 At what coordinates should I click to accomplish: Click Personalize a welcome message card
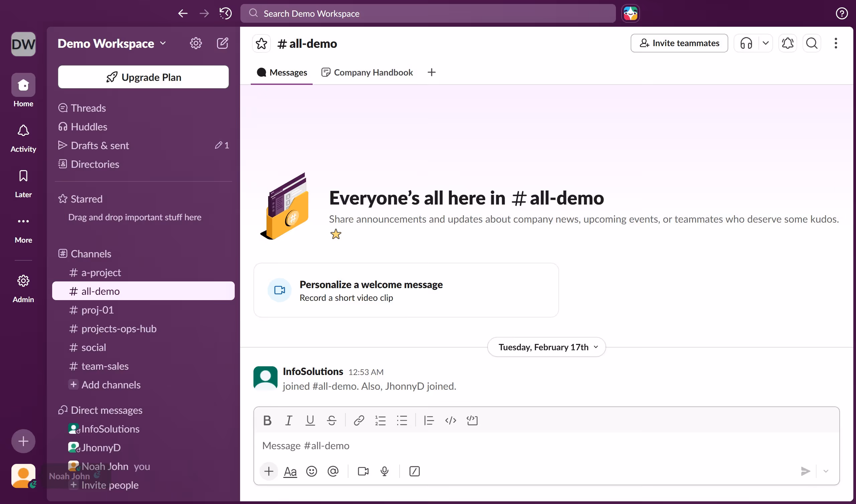[406, 290]
